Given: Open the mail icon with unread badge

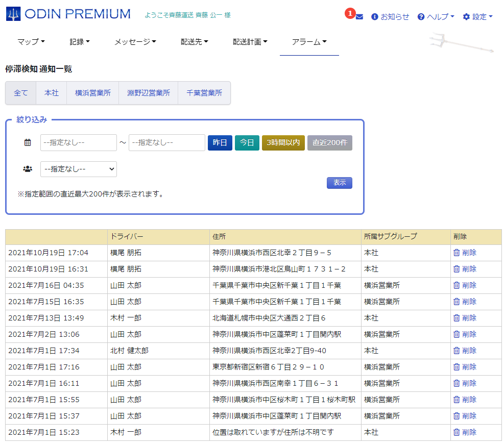Looking at the screenshot, I should click(x=359, y=17).
